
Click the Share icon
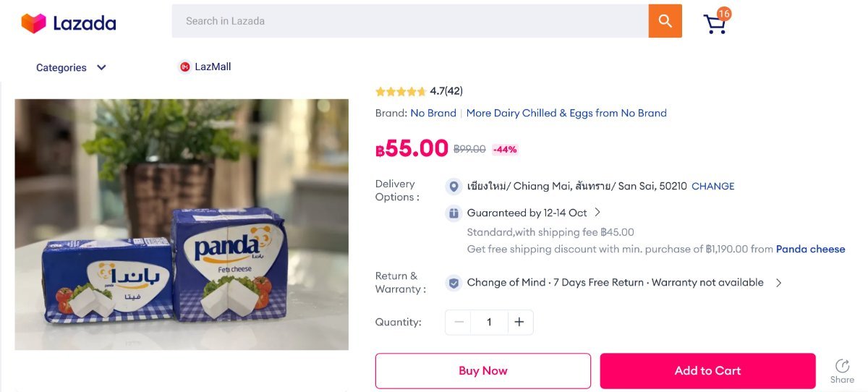click(842, 366)
